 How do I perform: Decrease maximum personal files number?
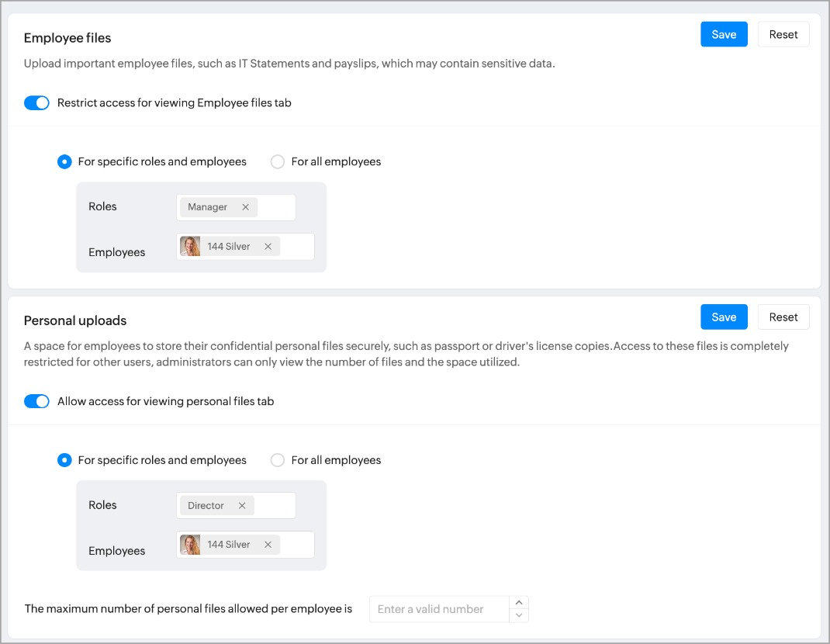(519, 615)
